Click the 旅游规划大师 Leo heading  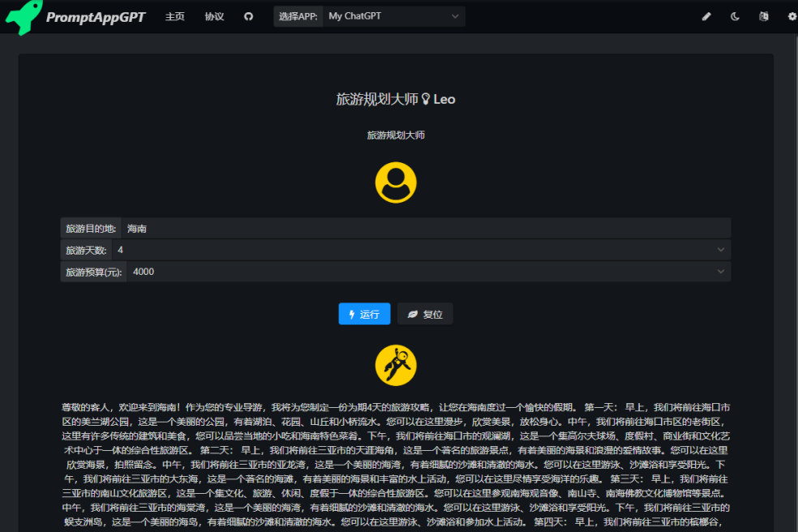click(396, 99)
